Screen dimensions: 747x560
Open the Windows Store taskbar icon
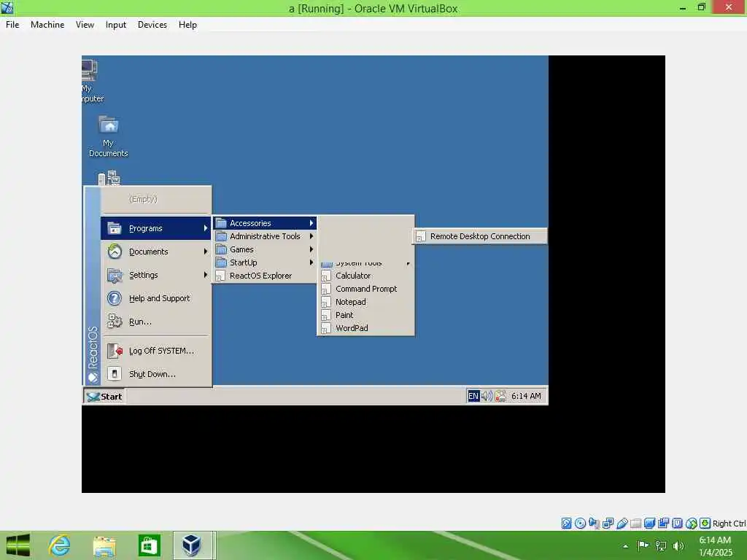pyautogui.click(x=149, y=545)
